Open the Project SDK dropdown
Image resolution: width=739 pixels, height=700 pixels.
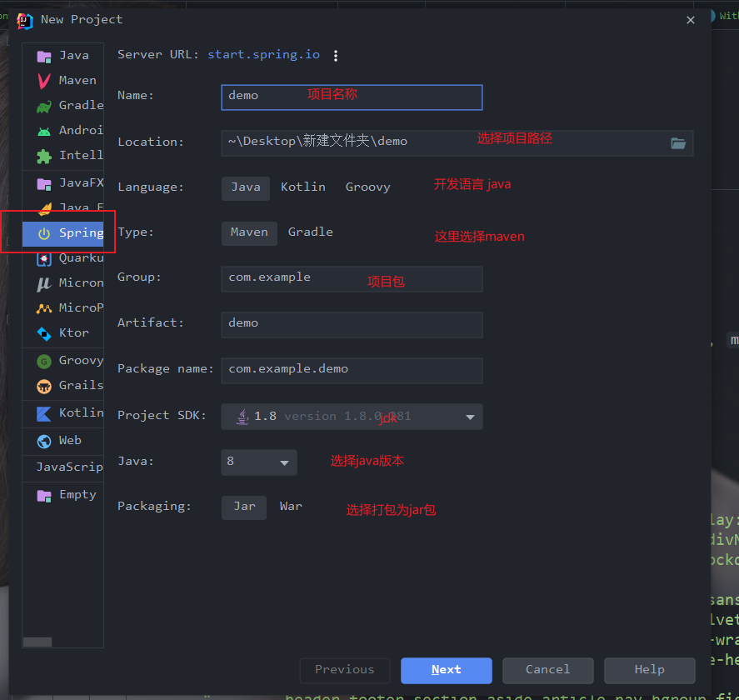352,417
